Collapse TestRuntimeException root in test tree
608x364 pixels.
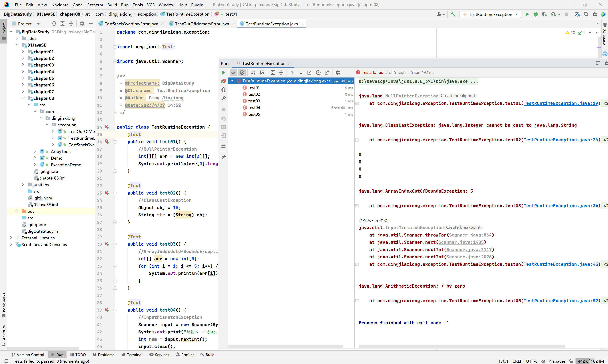coord(232,81)
